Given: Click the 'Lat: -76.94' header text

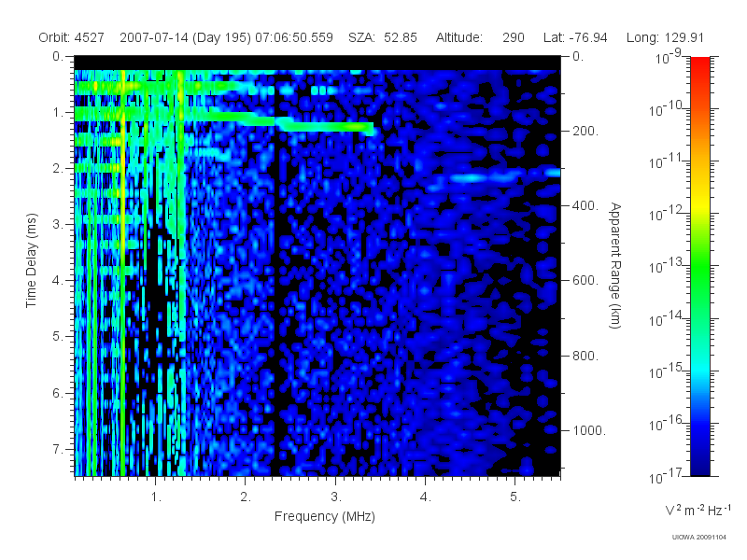Looking at the screenshot, I should pos(575,37).
